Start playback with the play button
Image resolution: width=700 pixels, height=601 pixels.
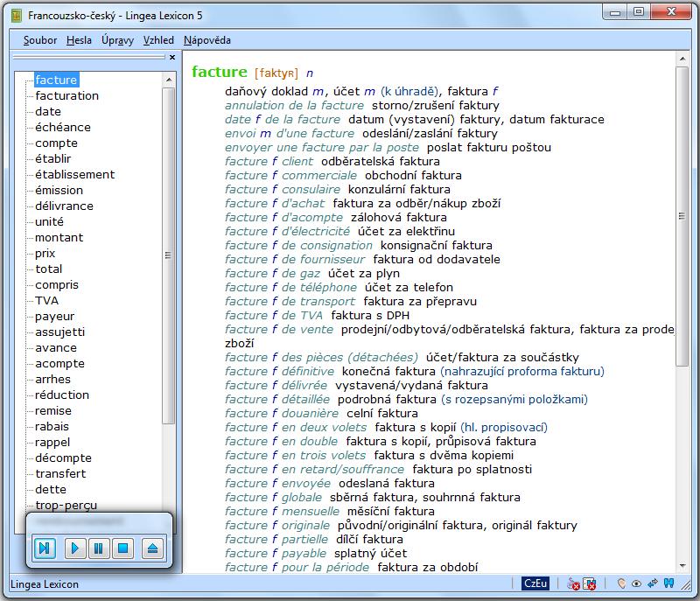click(x=75, y=548)
